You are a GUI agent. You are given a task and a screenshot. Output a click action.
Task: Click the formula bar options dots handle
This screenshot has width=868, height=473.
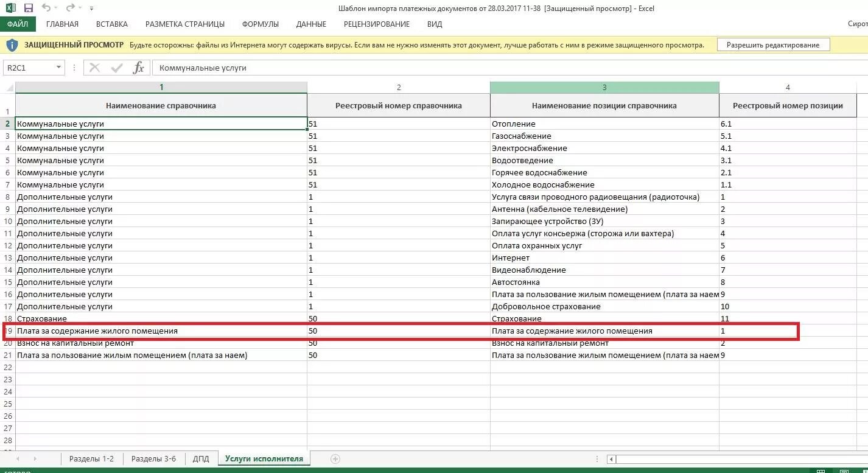pyautogui.click(x=74, y=68)
